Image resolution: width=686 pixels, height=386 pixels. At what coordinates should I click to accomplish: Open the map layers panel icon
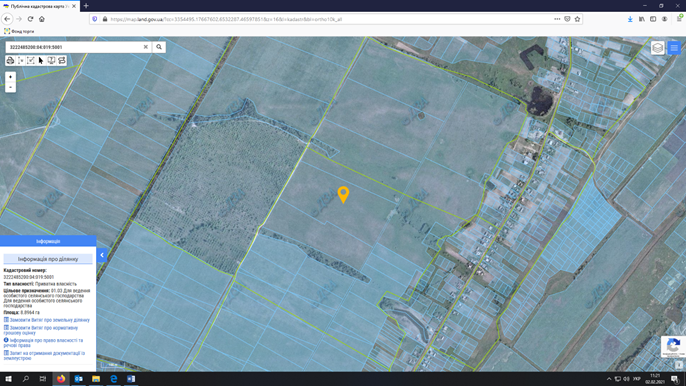click(x=658, y=48)
